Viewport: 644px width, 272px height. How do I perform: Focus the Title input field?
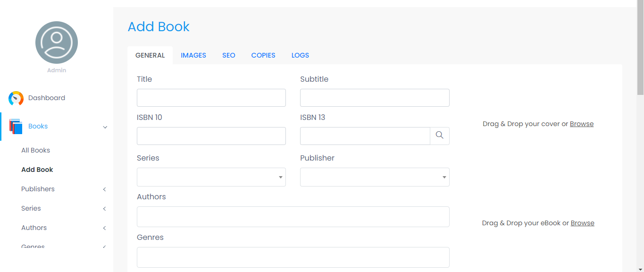[x=211, y=98]
